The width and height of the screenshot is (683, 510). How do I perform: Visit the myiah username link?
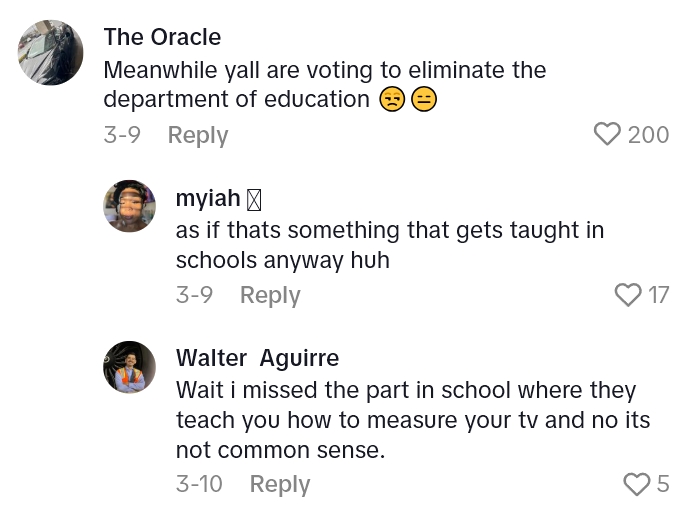click(208, 198)
